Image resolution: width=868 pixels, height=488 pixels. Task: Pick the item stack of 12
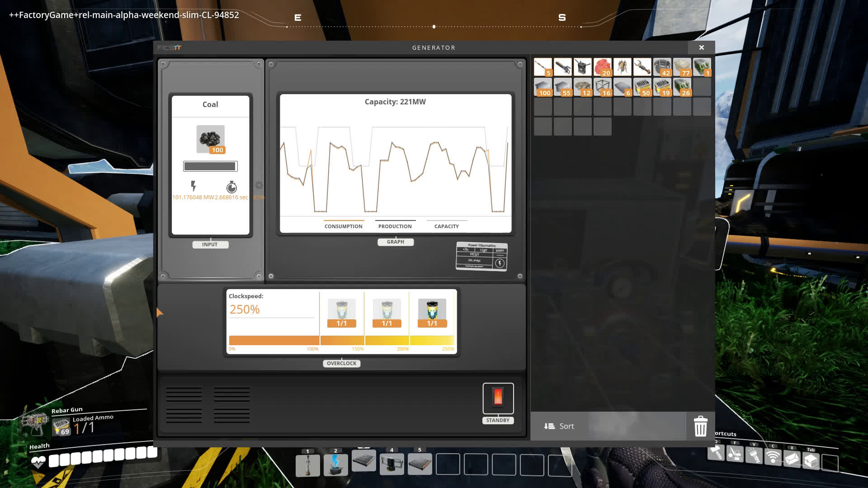pyautogui.click(x=582, y=87)
